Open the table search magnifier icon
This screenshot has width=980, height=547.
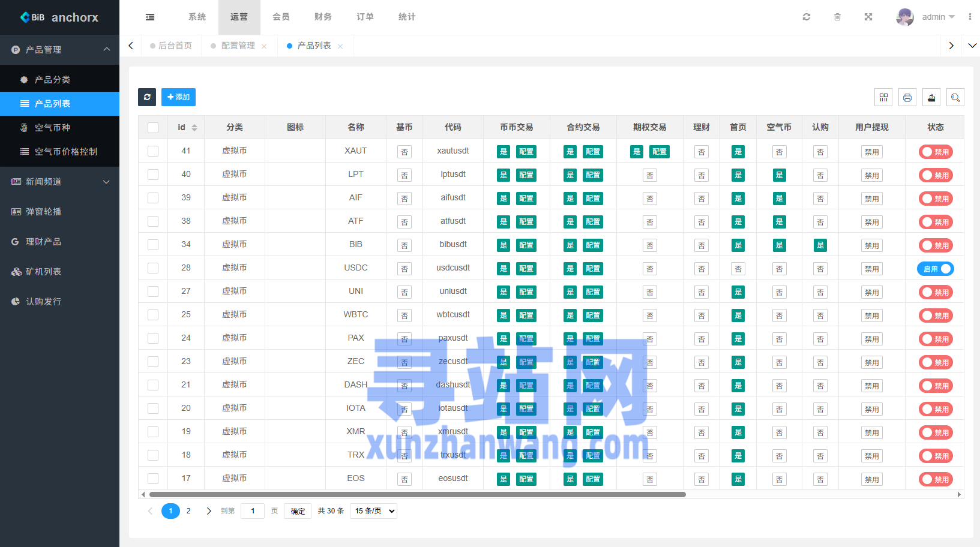pyautogui.click(x=955, y=97)
